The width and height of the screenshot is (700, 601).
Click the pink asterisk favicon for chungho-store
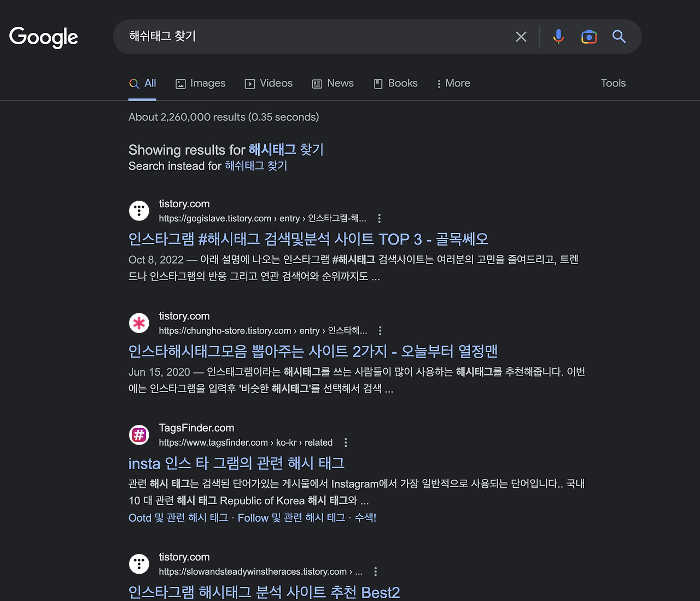pyautogui.click(x=139, y=323)
